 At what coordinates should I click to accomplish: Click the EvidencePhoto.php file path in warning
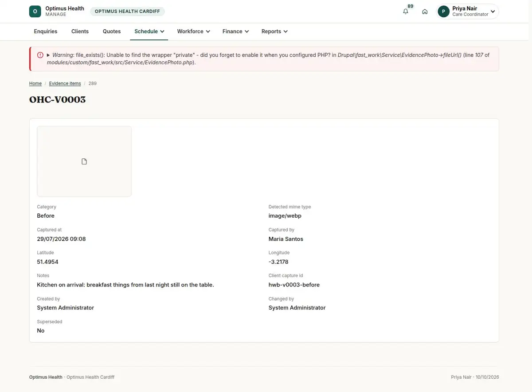click(121, 63)
